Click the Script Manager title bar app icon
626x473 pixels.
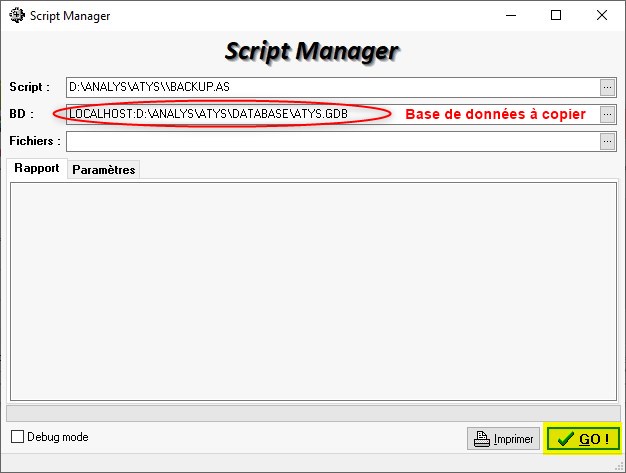[16, 15]
